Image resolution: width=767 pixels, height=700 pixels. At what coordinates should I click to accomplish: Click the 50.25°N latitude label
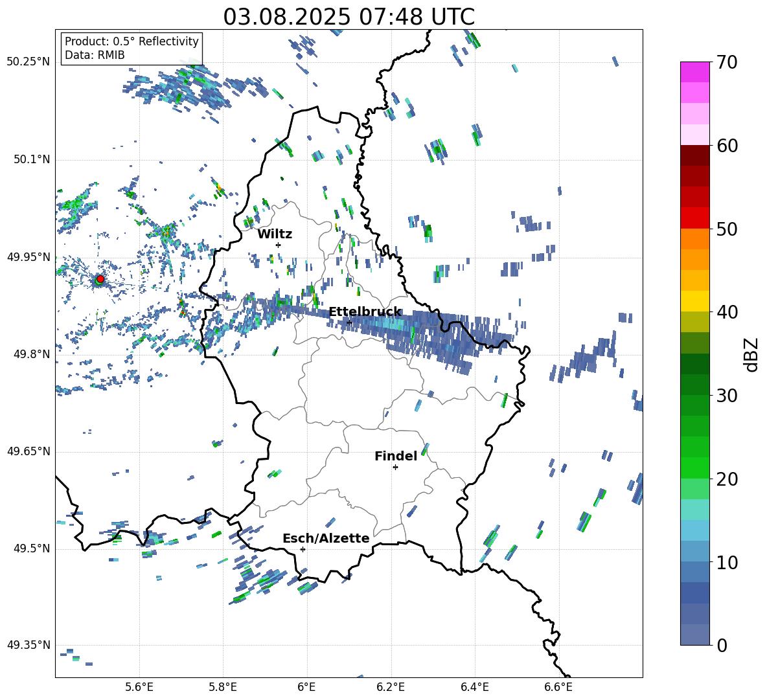[29, 62]
